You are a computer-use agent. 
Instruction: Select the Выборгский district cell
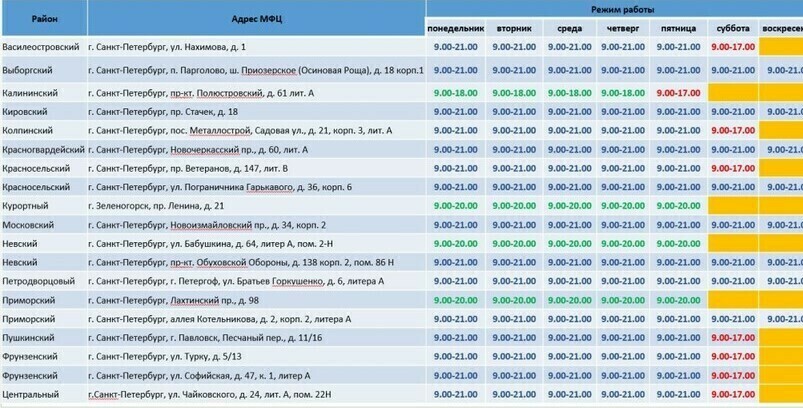(x=43, y=70)
